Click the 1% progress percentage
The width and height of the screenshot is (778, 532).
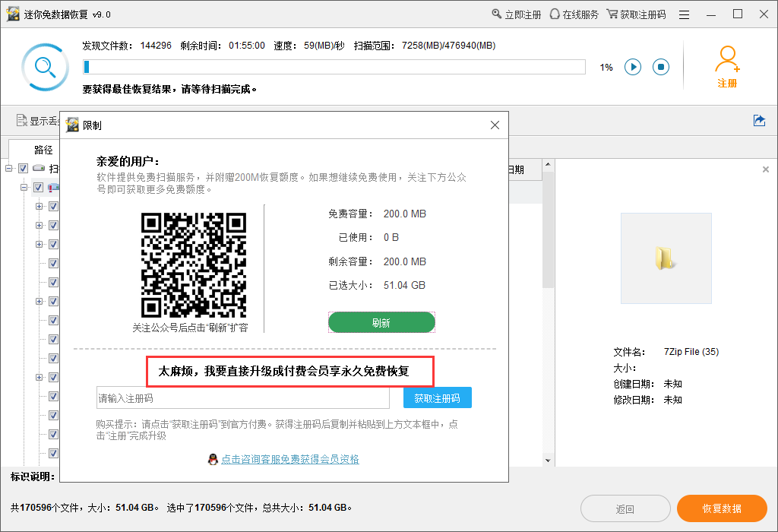pyautogui.click(x=606, y=68)
